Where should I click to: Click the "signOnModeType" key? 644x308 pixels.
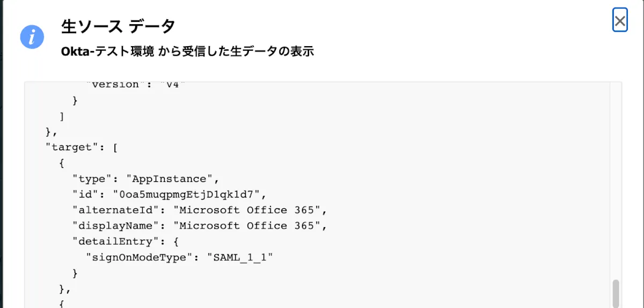[x=140, y=258]
